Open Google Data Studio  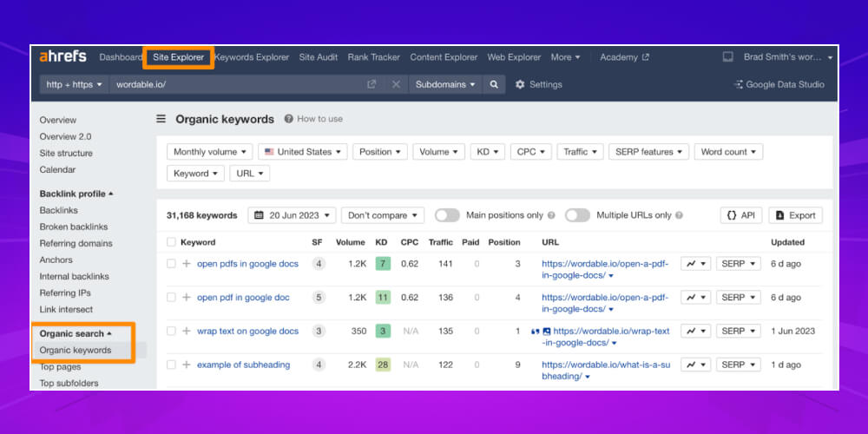[779, 84]
